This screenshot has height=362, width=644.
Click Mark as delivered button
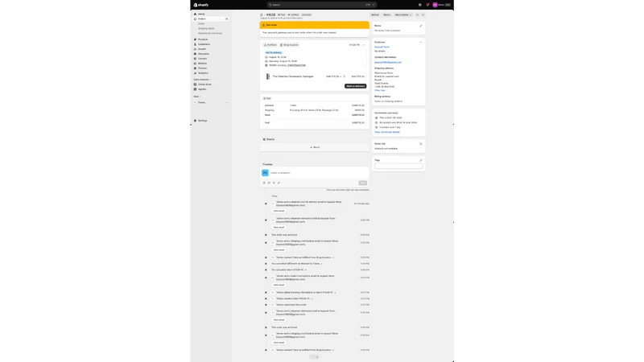tap(355, 86)
